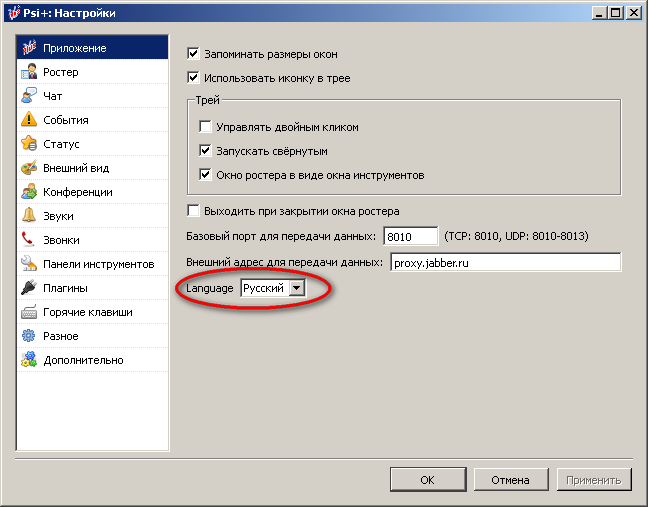Open Внешний вид palette icon
Screen dimensions: 648x507
point(30,168)
